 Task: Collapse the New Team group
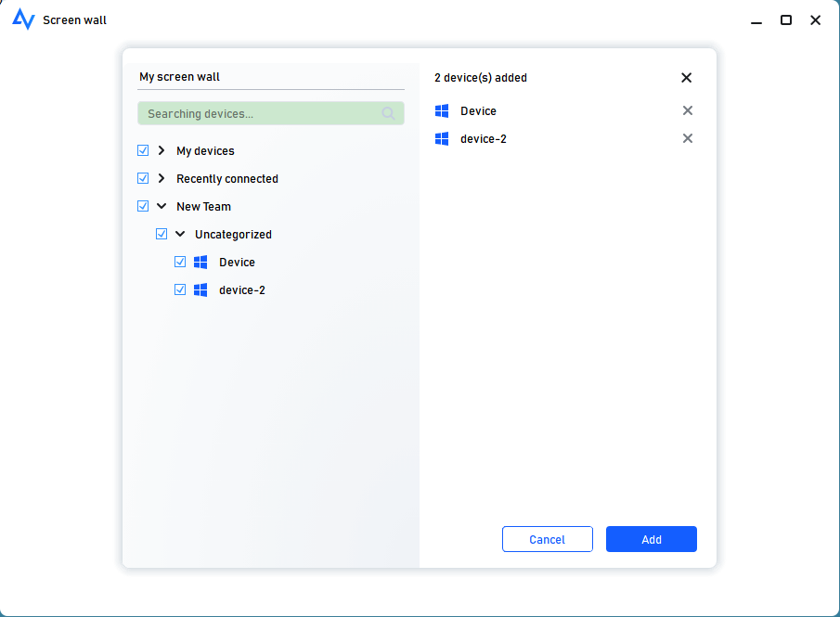click(x=160, y=206)
